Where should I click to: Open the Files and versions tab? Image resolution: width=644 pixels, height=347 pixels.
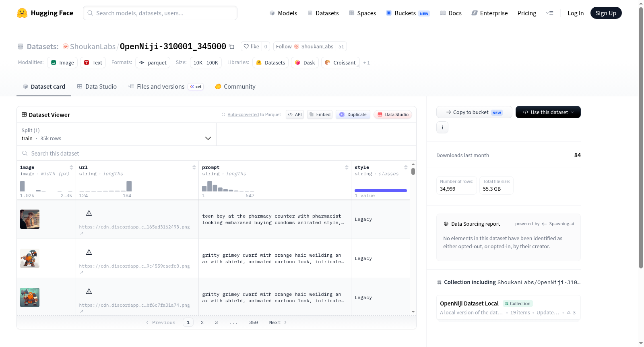tap(166, 86)
